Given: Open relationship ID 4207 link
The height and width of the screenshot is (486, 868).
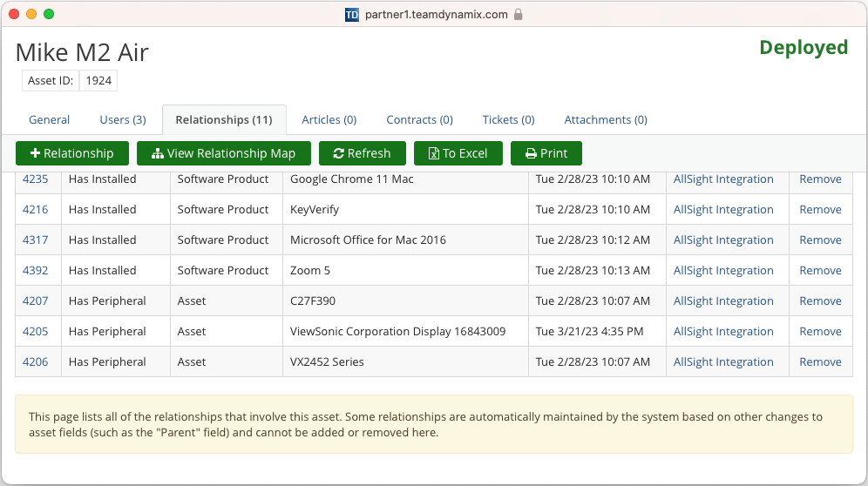Looking at the screenshot, I should pos(36,300).
